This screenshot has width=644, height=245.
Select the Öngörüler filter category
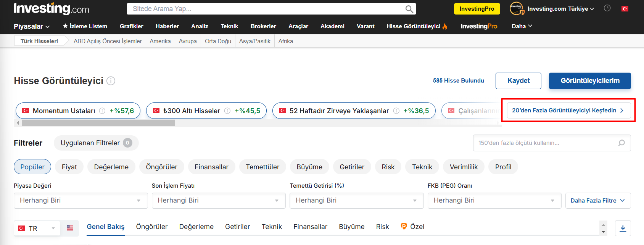coord(162,167)
